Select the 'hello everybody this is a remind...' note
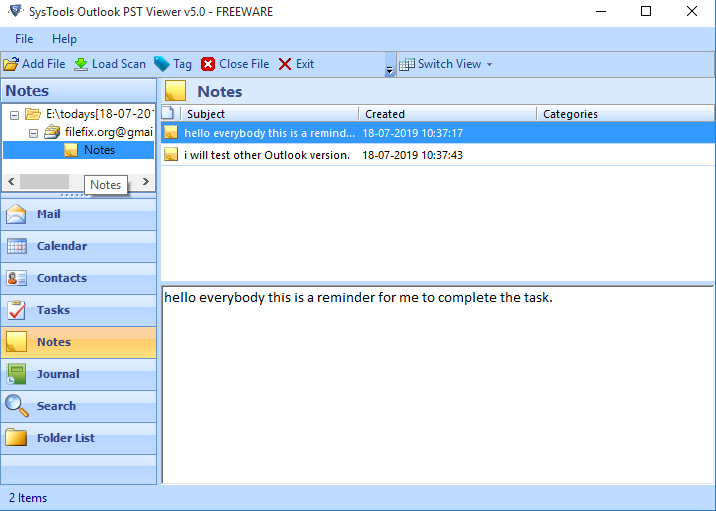Screen dimensions: 716x511 pos(437,133)
